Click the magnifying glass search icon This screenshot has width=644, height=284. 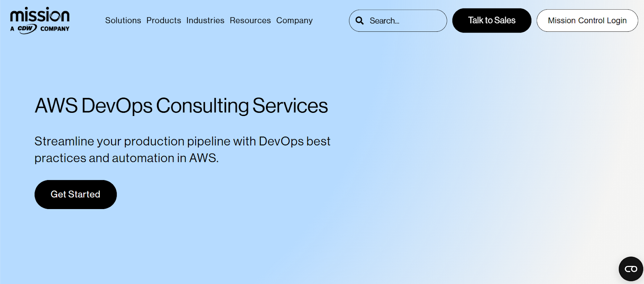pyautogui.click(x=359, y=21)
